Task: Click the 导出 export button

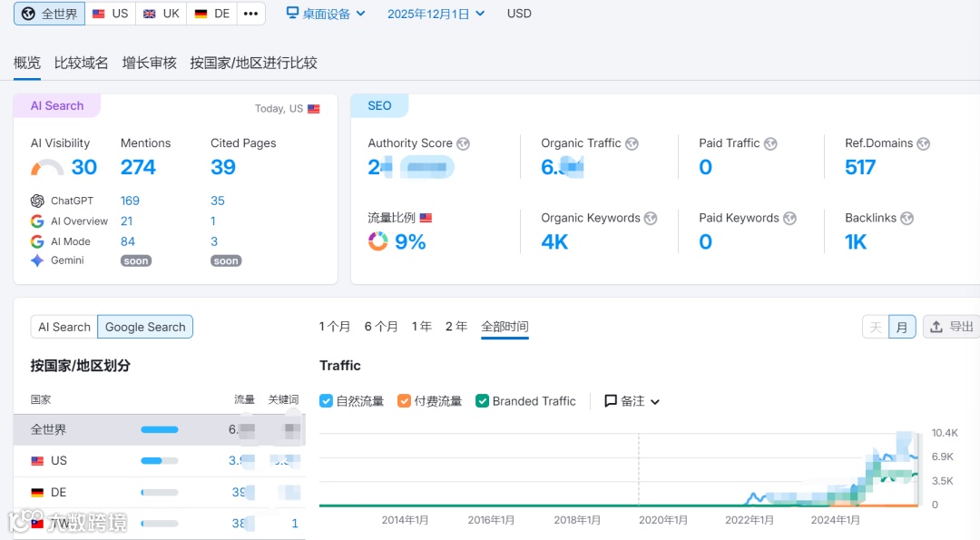Action: [x=951, y=327]
